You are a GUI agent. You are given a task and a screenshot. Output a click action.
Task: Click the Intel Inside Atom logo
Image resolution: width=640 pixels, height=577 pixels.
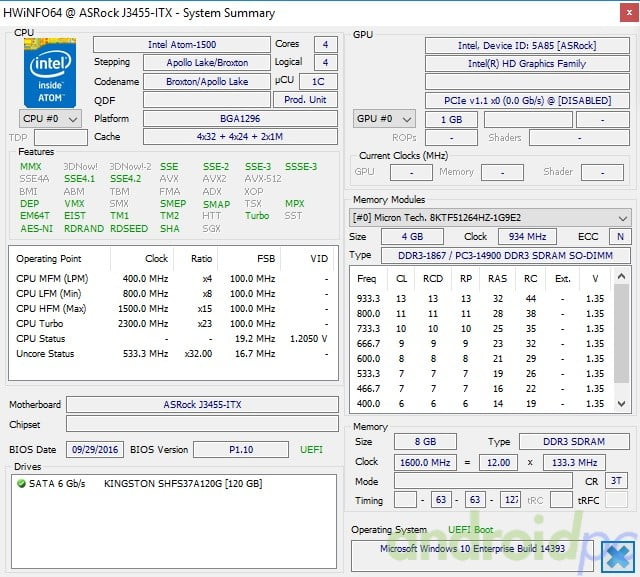click(x=50, y=73)
